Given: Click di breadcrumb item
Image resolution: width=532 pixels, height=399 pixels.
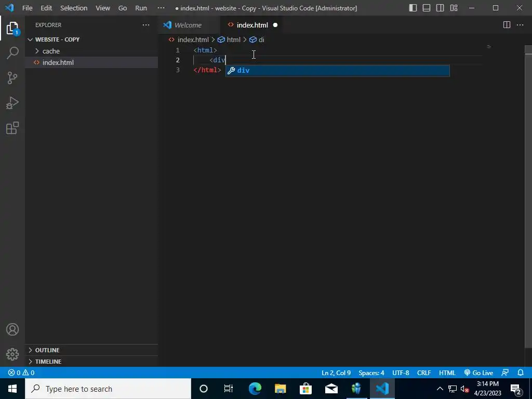Looking at the screenshot, I should (x=257, y=39).
